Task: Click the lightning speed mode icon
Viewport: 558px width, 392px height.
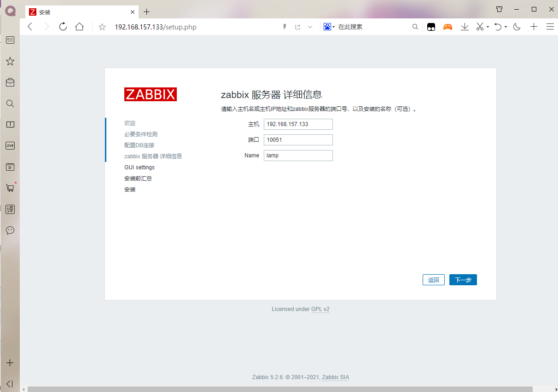Action: (x=285, y=27)
